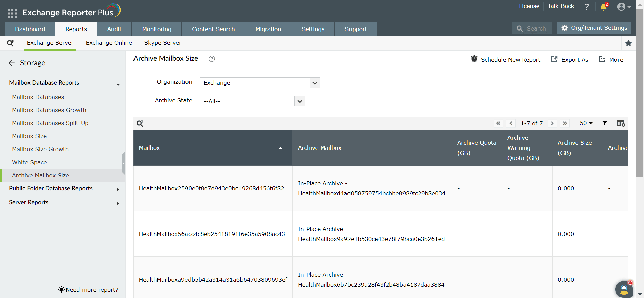Select Skype Server sub-tab
The image size is (644, 298).
point(163,43)
